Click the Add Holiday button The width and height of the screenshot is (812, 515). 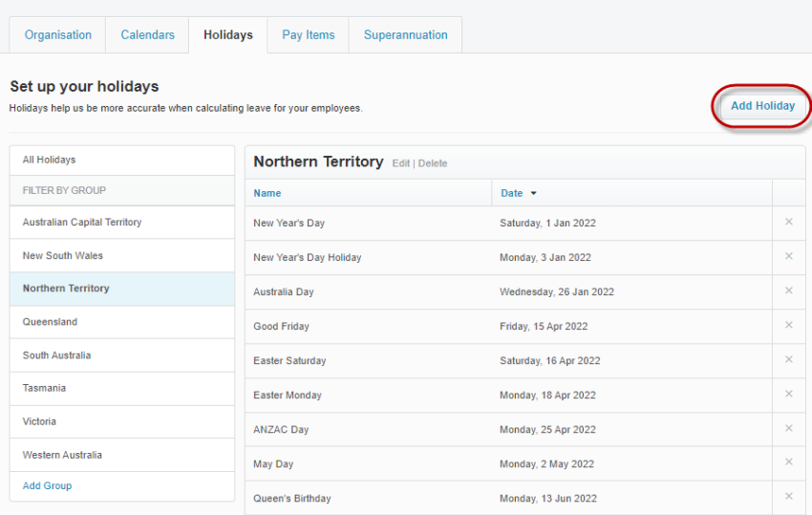tap(762, 106)
